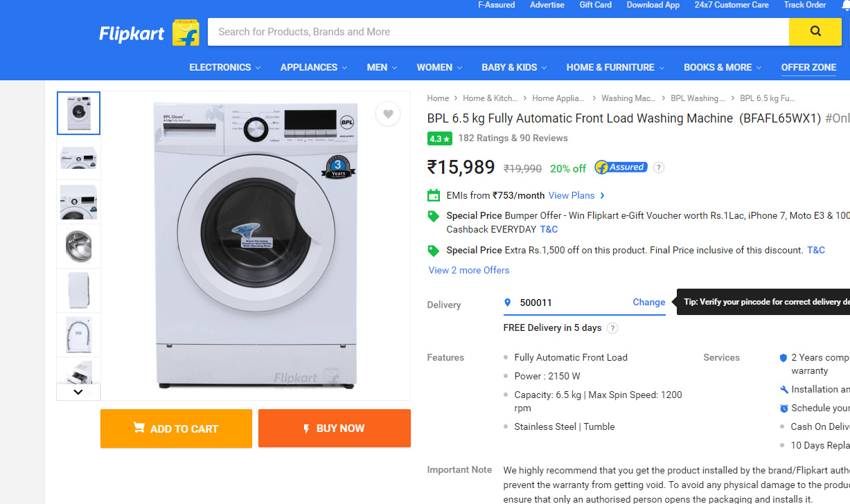The width and height of the screenshot is (850, 504).
Task: Select the drum interior thumbnail image
Action: tap(78, 246)
